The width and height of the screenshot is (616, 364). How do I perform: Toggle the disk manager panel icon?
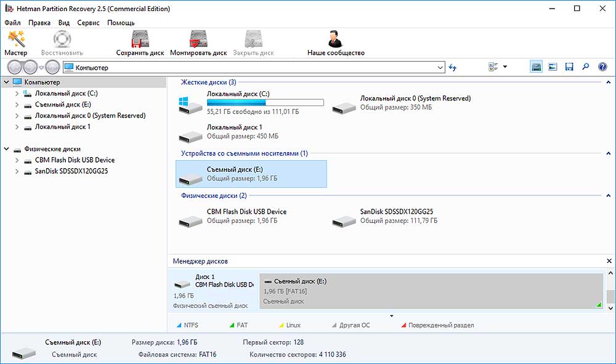pyautogui.click(x=537, y=67)
